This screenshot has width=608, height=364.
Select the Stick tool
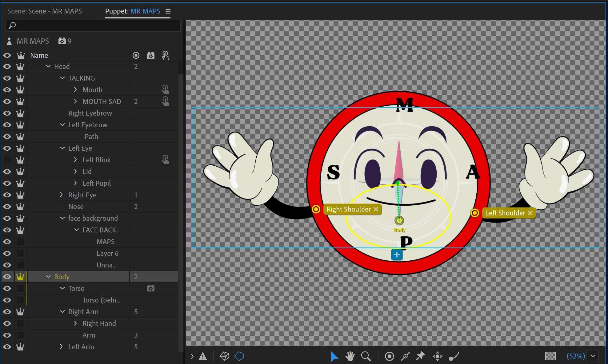pyautogui.click(x=405, y=356)
